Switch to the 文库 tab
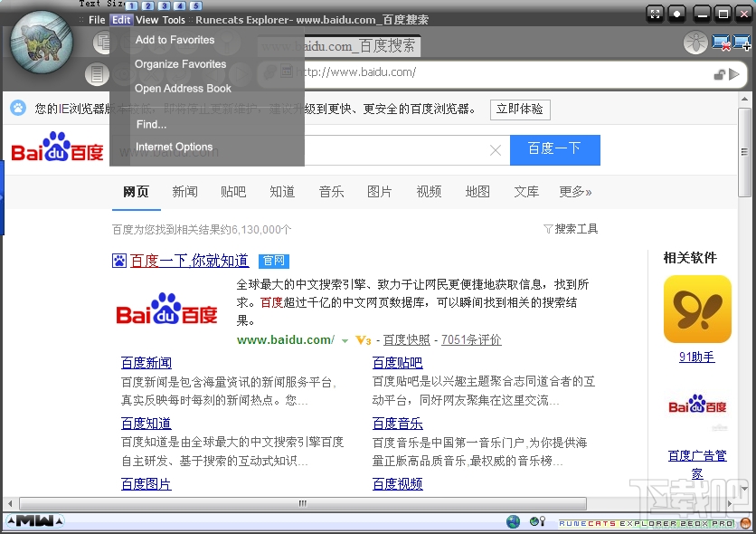The height and width of the screenshot is (534, 756). tap(526, 192)
